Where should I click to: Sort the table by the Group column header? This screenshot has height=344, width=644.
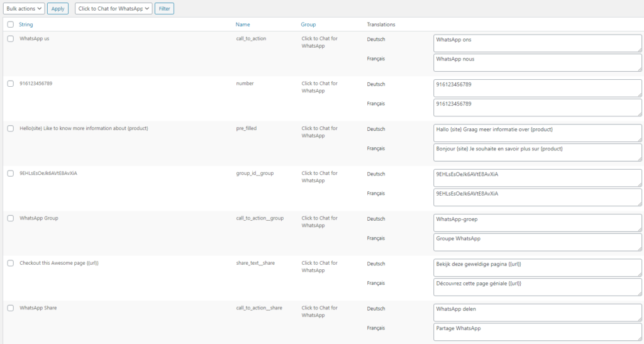[x=308, y=25]
